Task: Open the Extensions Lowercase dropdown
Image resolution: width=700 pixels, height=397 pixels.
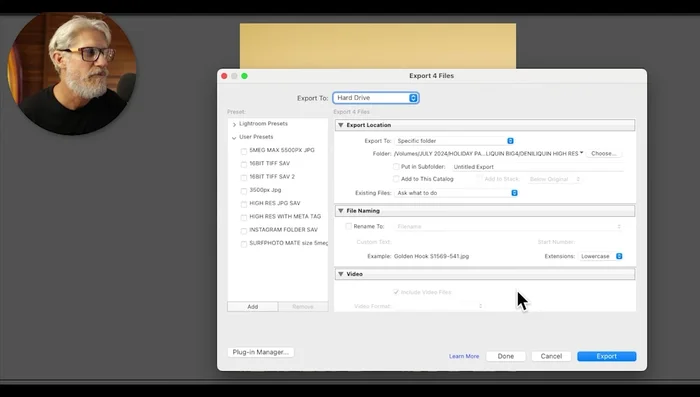Action: tap(601, 256)
